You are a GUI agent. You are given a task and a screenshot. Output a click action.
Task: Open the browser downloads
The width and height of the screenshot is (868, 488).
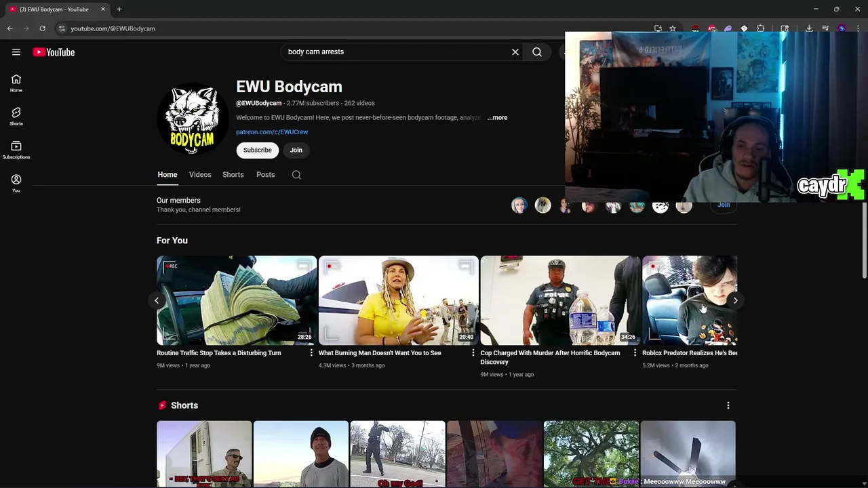[809, 28]
